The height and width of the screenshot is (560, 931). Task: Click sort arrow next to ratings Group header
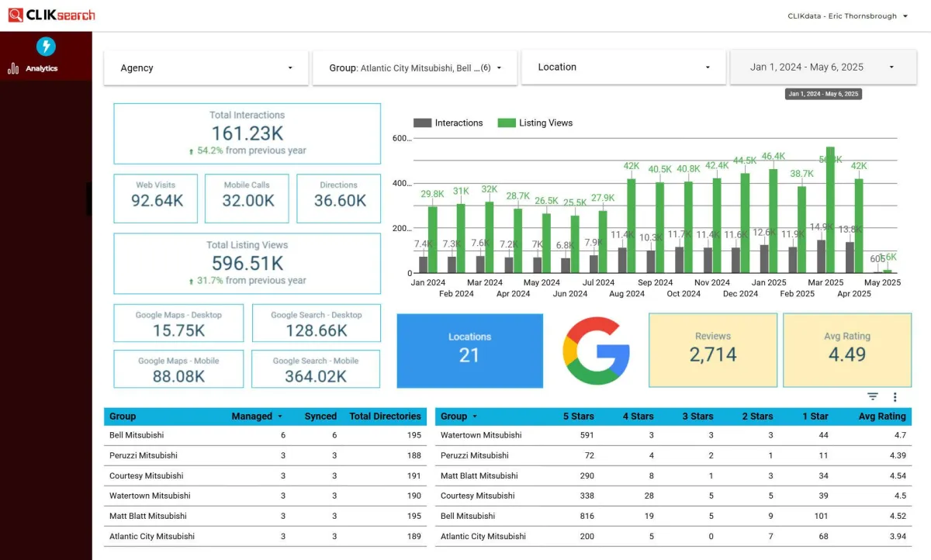point(475,417)
